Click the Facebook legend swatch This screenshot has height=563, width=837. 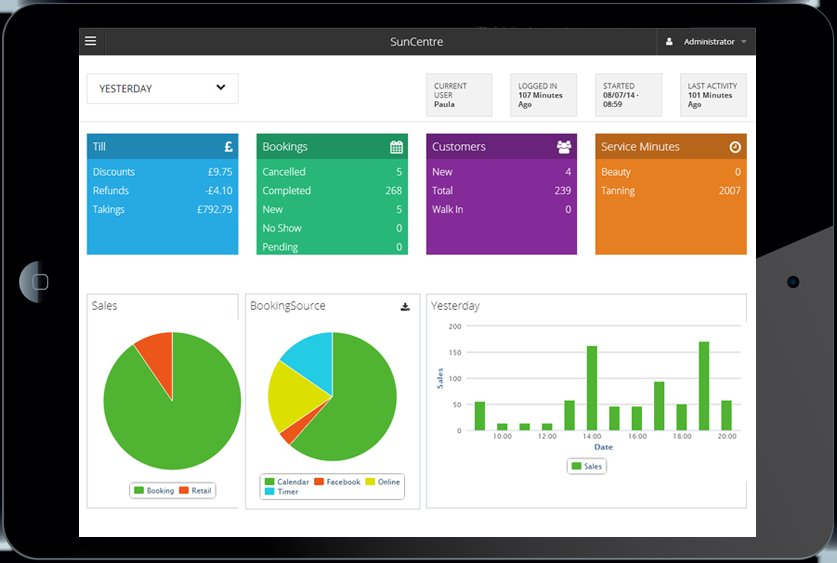[x=319, y=481]
